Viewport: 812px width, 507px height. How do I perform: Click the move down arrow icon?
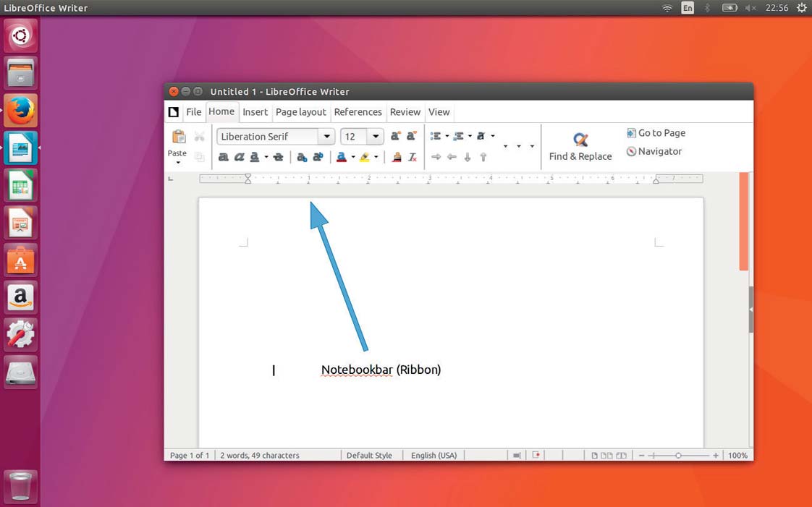(x=468, y=157)
